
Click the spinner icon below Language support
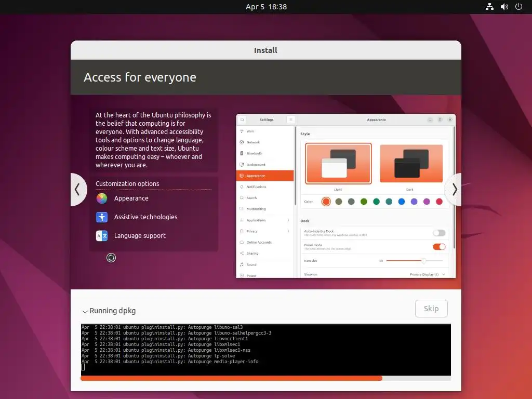tap(111, 258)
